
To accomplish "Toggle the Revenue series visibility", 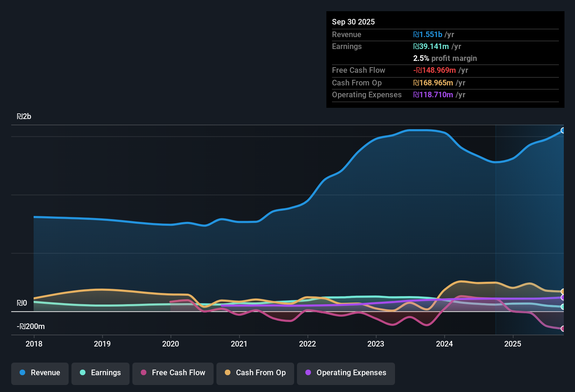I will [x=40, y=373].
